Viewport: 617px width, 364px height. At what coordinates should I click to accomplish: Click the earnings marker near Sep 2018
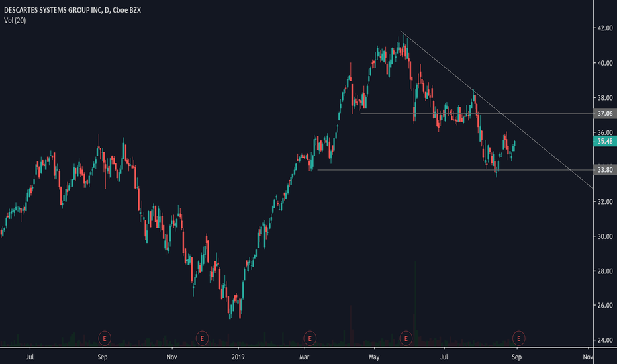[x=105, y=338]
